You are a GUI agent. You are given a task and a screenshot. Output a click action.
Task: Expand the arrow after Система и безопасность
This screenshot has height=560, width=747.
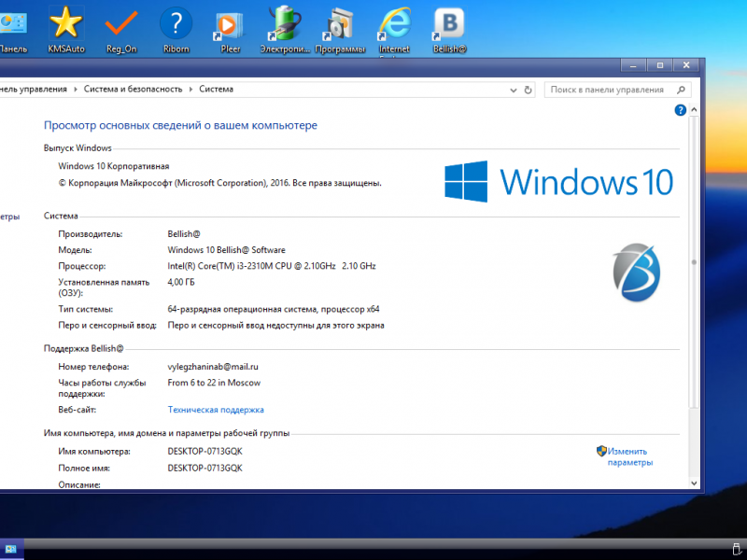click(x=191, y=89)
